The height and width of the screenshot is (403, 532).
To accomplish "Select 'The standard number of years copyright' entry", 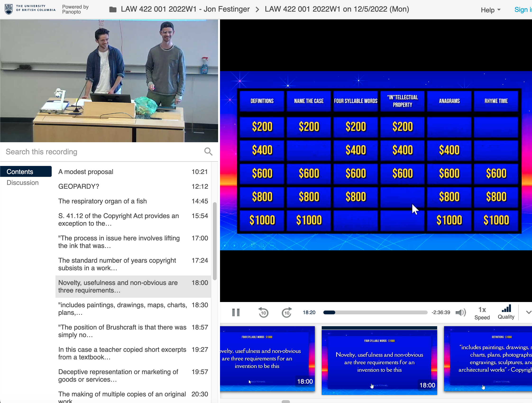I will 133,264.
